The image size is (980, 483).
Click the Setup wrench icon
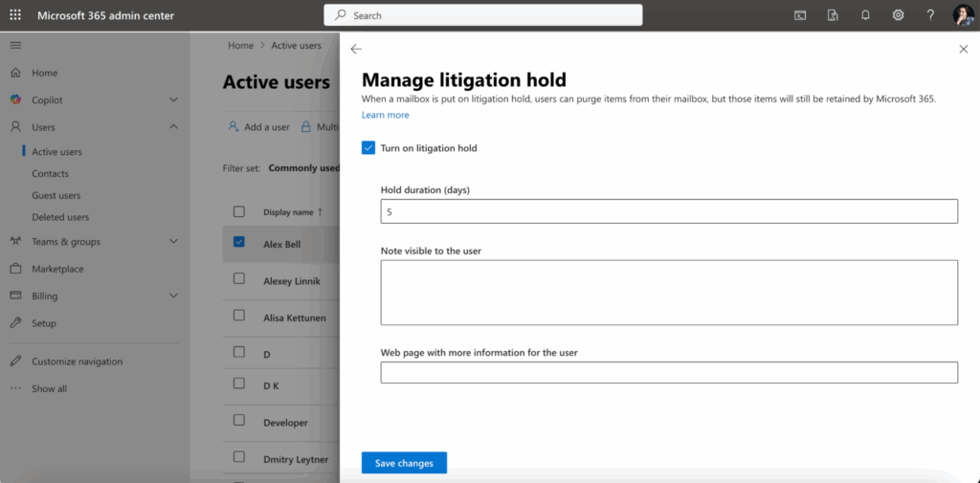16,323
